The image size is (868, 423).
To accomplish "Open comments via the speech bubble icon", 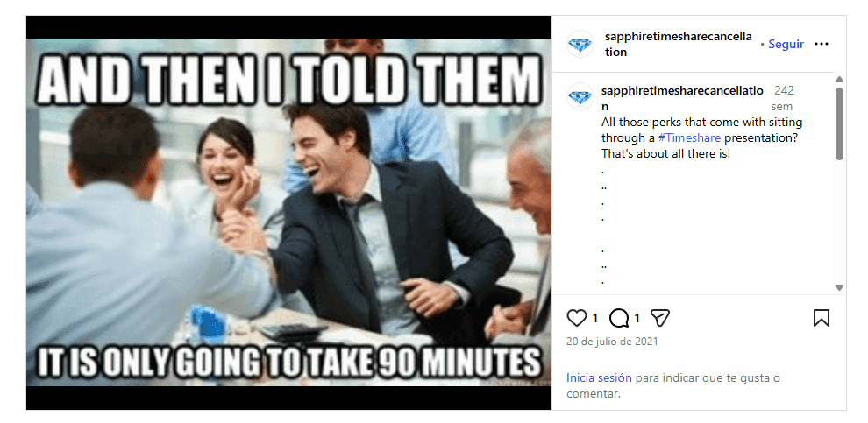I will click(x=618, y=318).
